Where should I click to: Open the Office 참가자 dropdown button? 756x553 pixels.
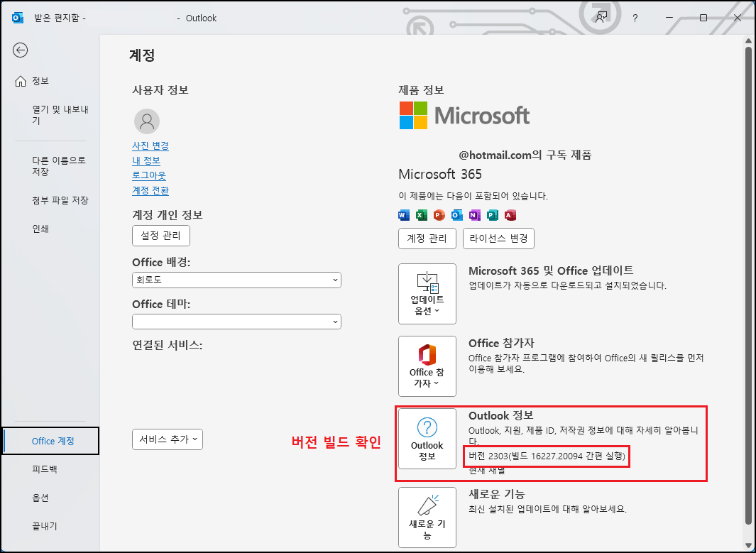427,366
